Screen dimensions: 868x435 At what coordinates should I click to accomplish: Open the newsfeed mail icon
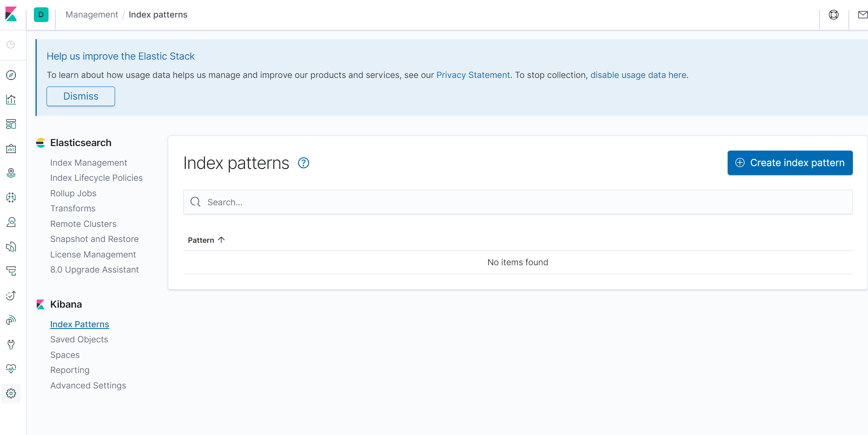tap(863, 15)
